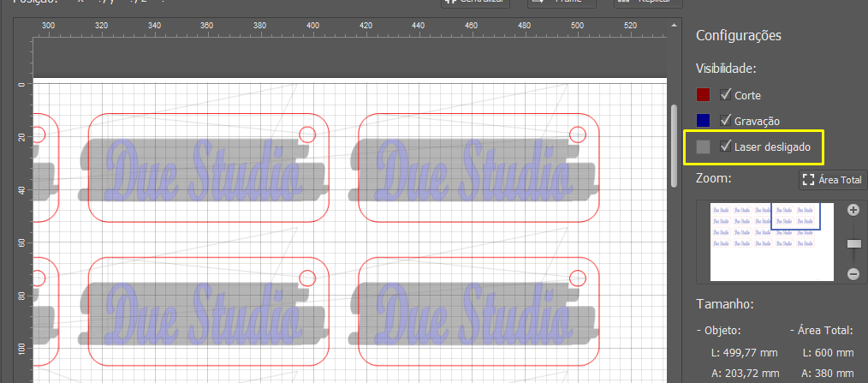This screenshot has height=383, width=868.
Task: Zoom out with the minus icon
Action: [853, 273]
